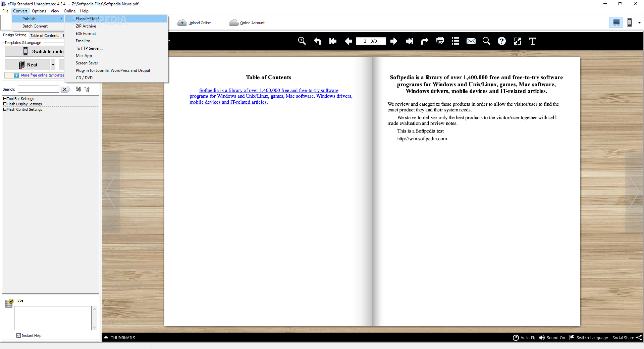644x349 pixels.
Task: Select Plug-in for Joomla, WordPress and Drupal
Action: coord(116,70)
